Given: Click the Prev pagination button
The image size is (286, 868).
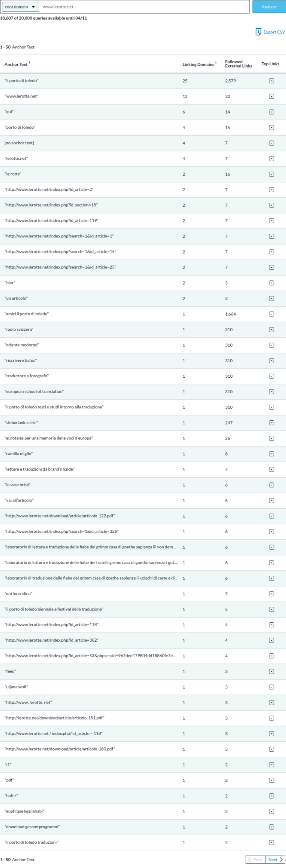Looking at the screenshot, I should 255,859.
